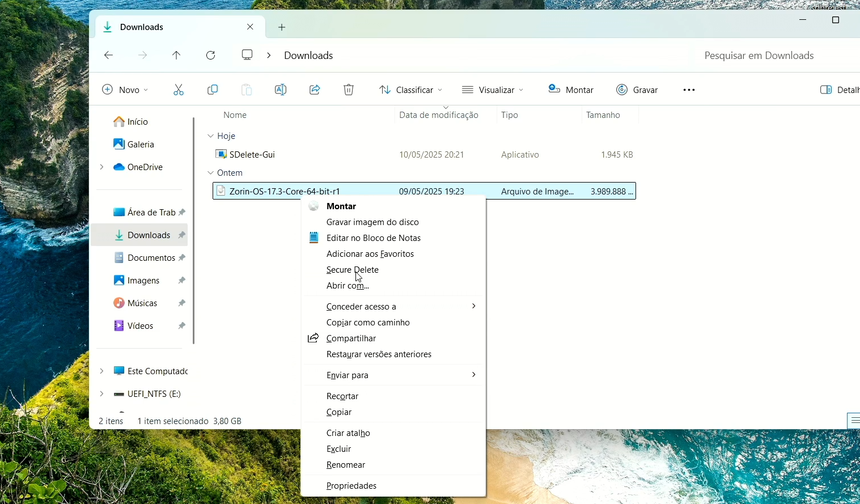Click the Share icon in toolbar

315,90
